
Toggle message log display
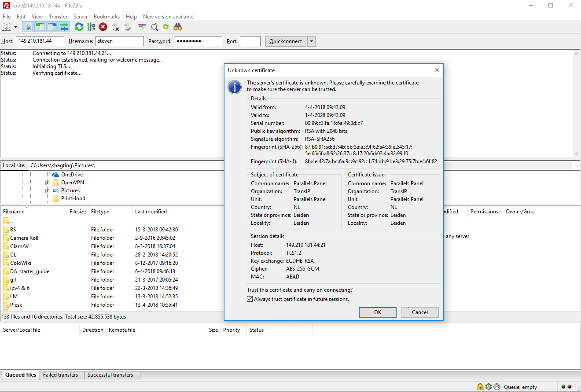click(28, 27)
